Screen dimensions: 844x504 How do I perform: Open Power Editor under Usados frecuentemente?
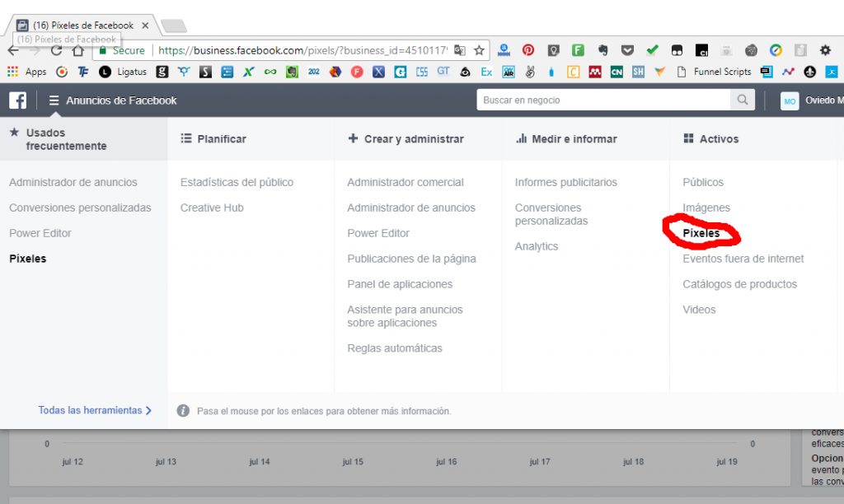pyautogui.click(x=40, y=233)
